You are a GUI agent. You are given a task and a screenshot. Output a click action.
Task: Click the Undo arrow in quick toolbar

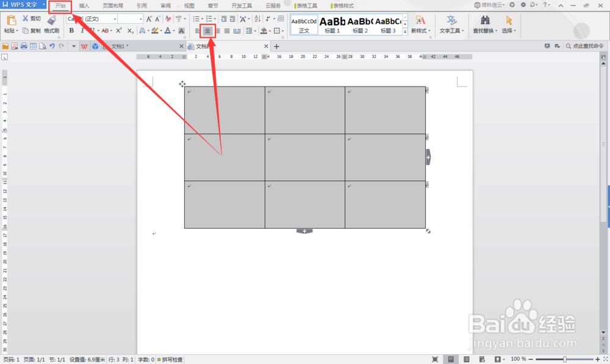coord(52,46)
